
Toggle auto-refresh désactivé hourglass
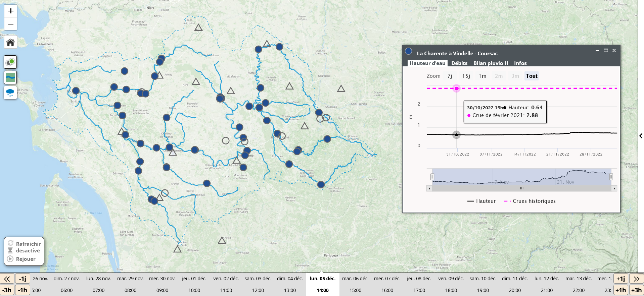tap(10, 251)
